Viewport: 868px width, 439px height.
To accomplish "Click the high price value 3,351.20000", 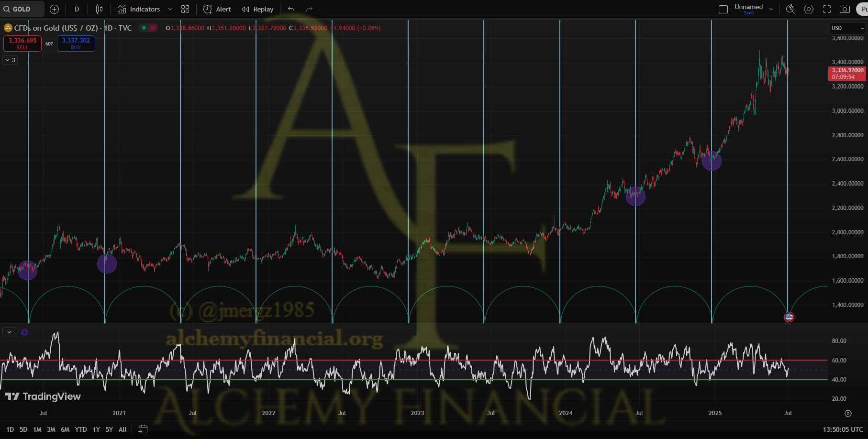I will [x=229, y=28].
